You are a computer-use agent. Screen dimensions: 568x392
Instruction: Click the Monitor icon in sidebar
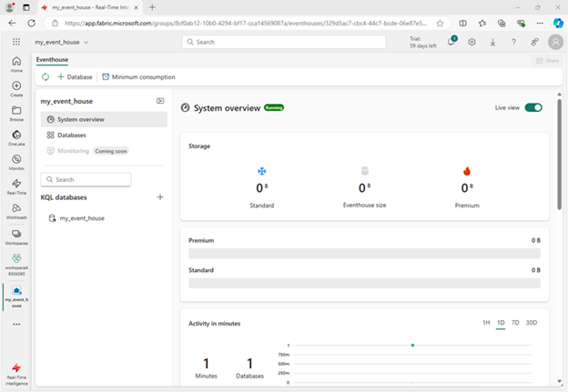[16, 159]
